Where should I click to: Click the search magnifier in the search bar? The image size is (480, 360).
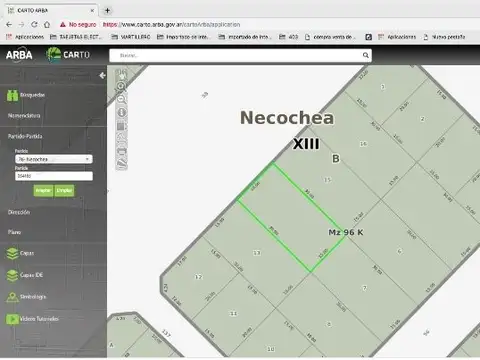pyautogui.click(x=366, y=55)
